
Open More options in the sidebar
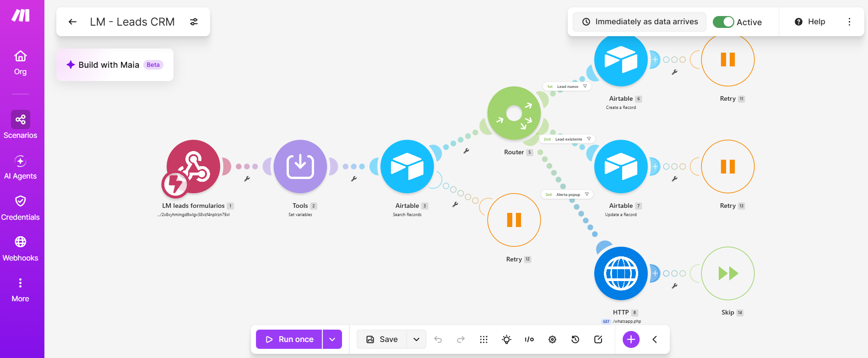click(x=20, y=290)
